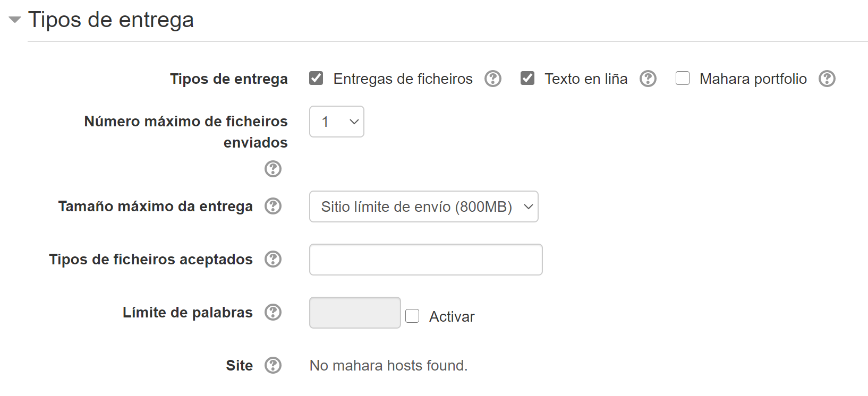Click the Tipos de entrega section heading

(x=111, y=20)
